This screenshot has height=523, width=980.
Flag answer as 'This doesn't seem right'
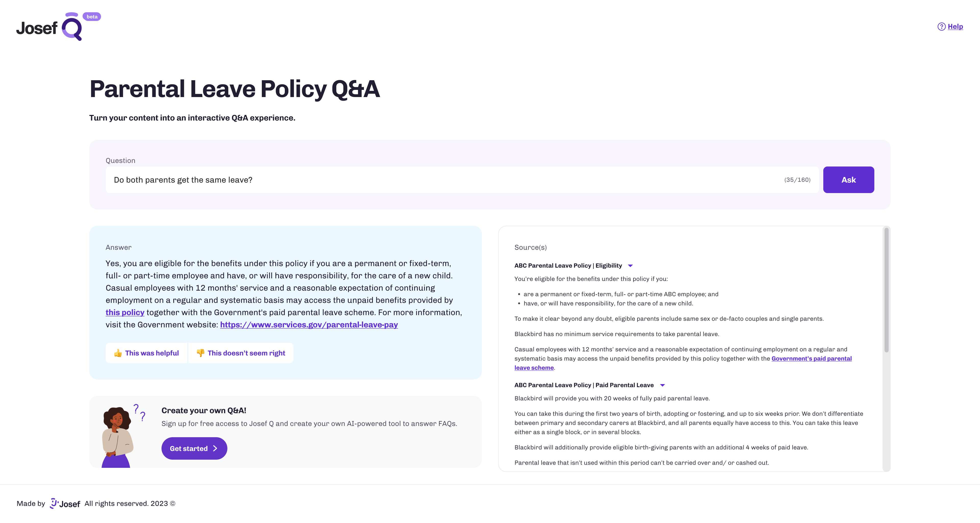click(246, 353)
